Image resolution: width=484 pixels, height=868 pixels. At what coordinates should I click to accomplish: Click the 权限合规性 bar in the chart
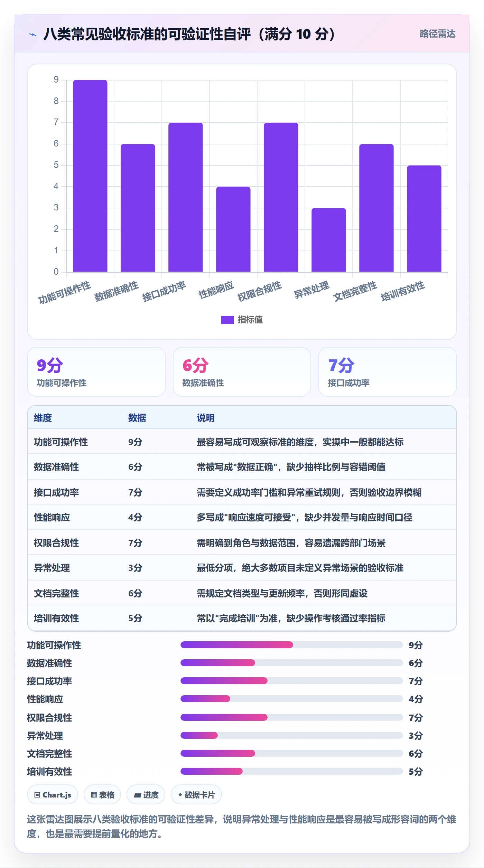tap(281, 197)
